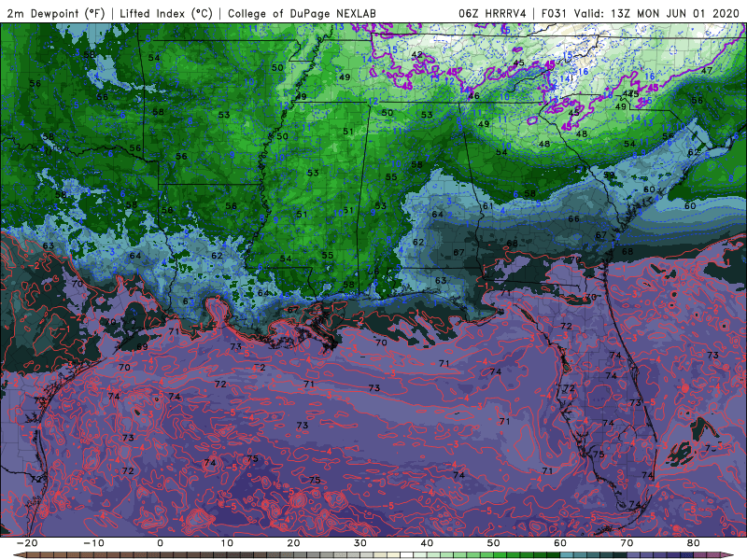Click the 40 tick label on the color scale
The image size is (747, 560).
[427, 543]
